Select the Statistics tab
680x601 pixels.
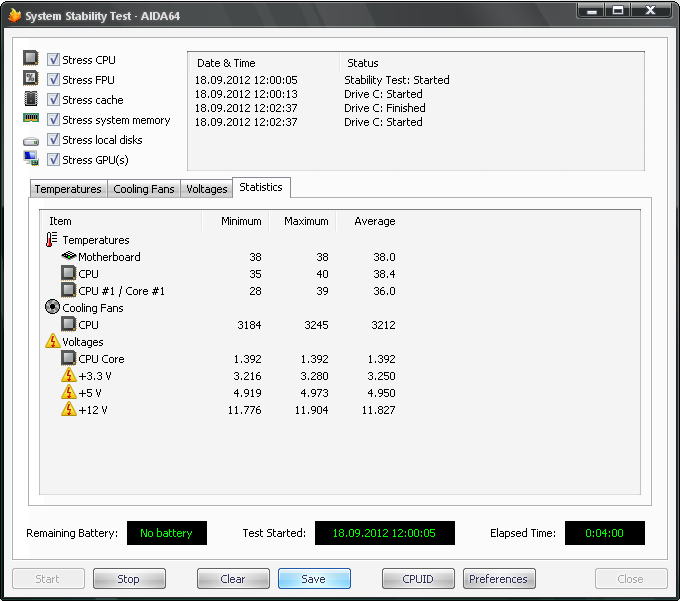coord(261,187)
